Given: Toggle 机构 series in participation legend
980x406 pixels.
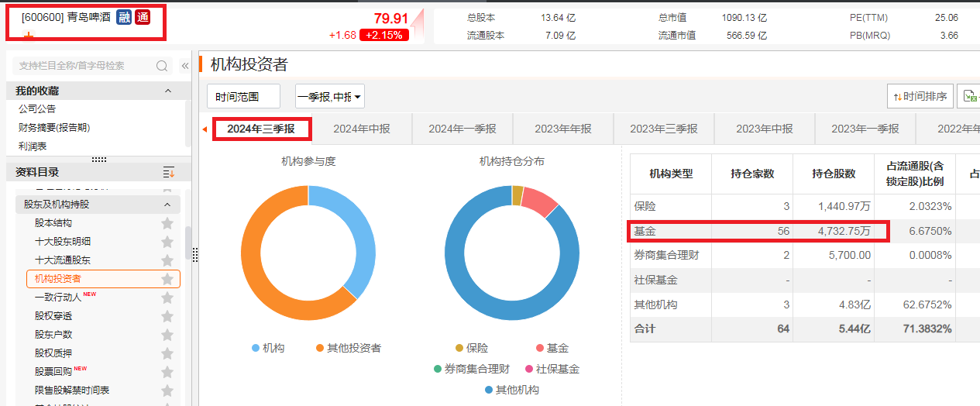Looking at the screenshot, I should pos(268,348).
